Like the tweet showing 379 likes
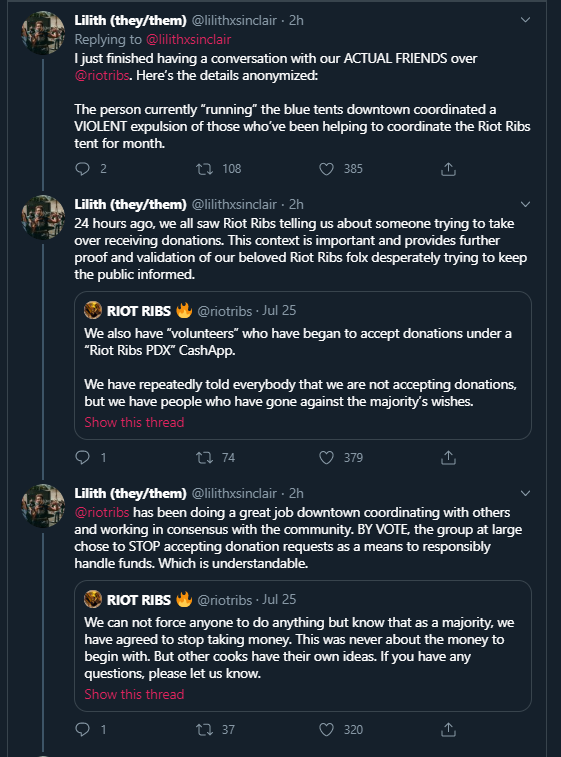The width and height of the screenshot is (561, 757). tap(326, 458)
